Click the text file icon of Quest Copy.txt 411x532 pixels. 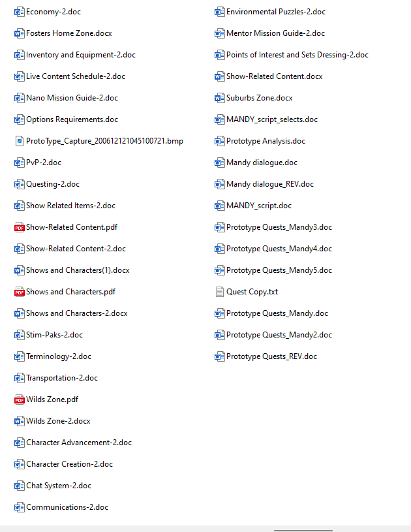[x=220, y=292]
